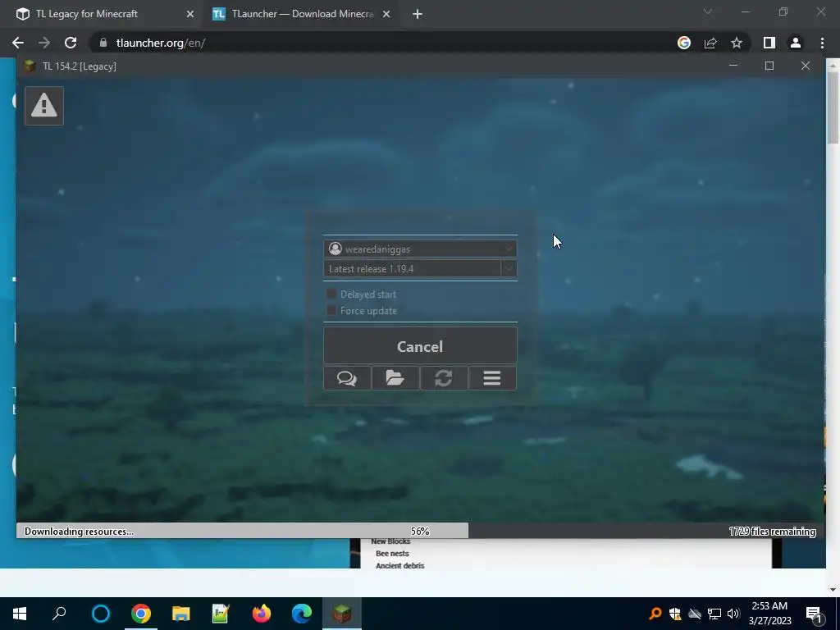840x630 pixels.
Task: Click the Google G icon in address bar
Action: pyautogui.click(x=684, y=43)
